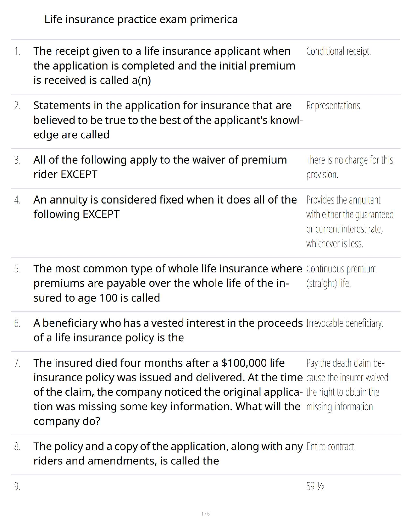Click the title "Life insurance practice exam primerica"
This screenshot has height=532, width=411.
[x=141, y=19]
